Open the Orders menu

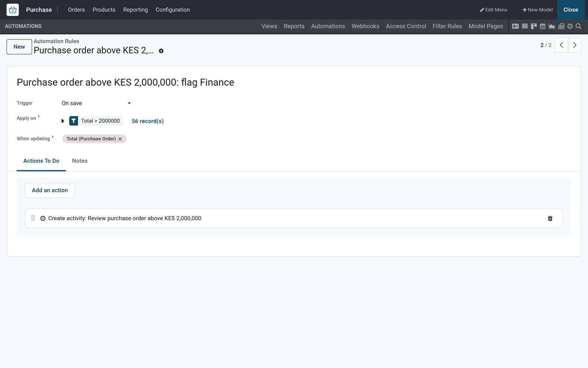pos(76,10)
